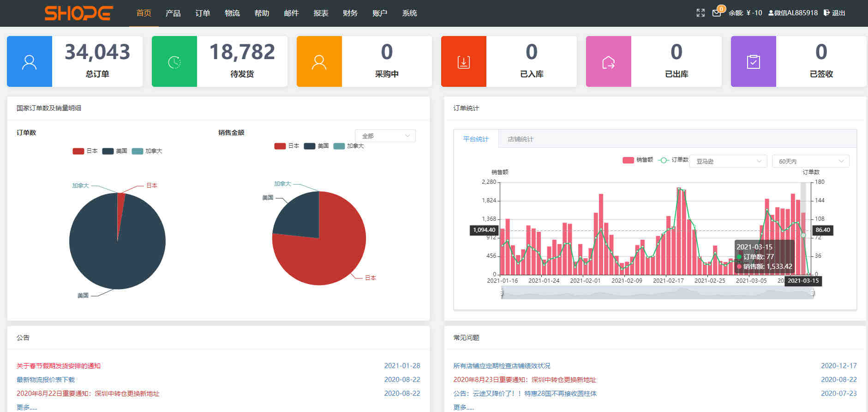Open the 报表 menu in top navigation
Viewport: 868px width, 412px height.
point(321,13)
